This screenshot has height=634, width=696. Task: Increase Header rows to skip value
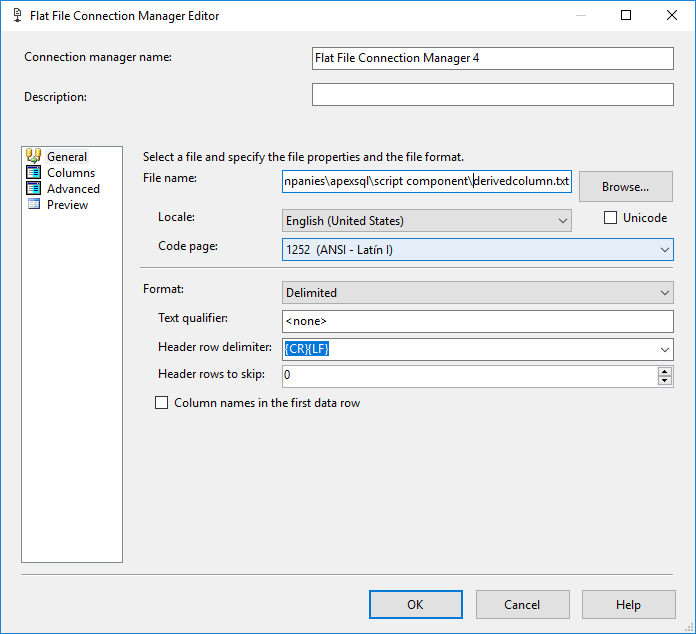point(665,371)
